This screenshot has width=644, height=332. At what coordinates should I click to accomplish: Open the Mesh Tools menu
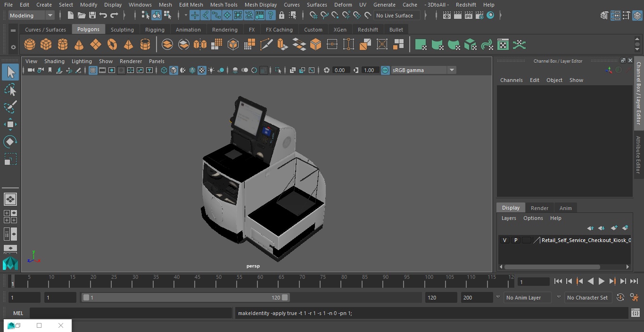pos(223,5)
